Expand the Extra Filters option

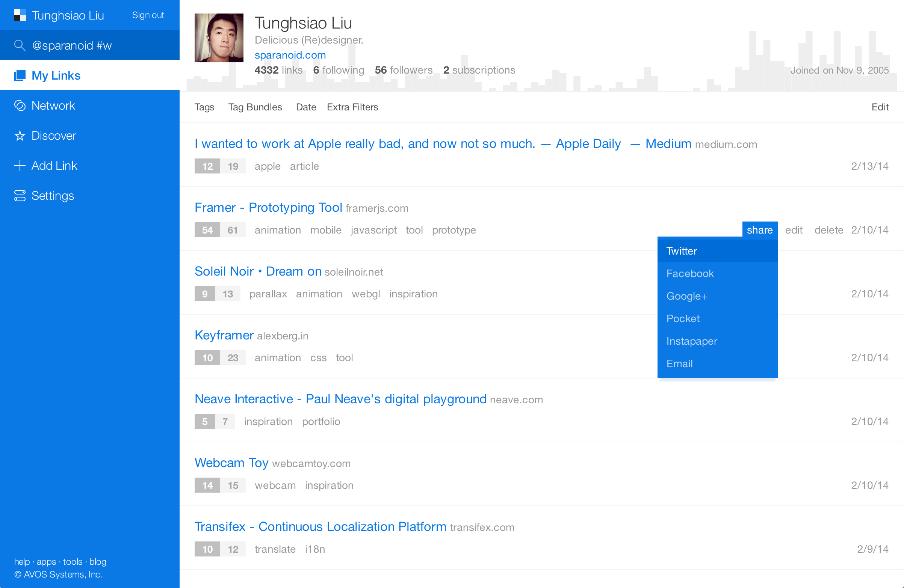(x=352, y=107)
